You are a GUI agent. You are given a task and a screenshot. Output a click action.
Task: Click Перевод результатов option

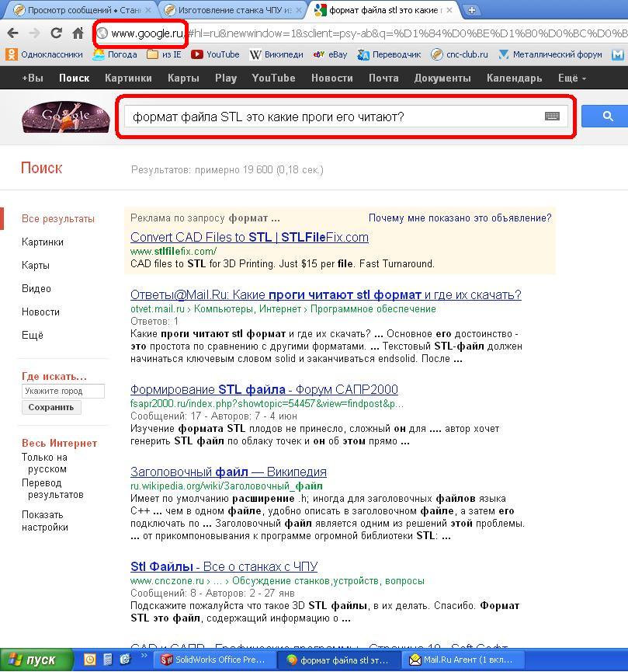pos(52,489)
